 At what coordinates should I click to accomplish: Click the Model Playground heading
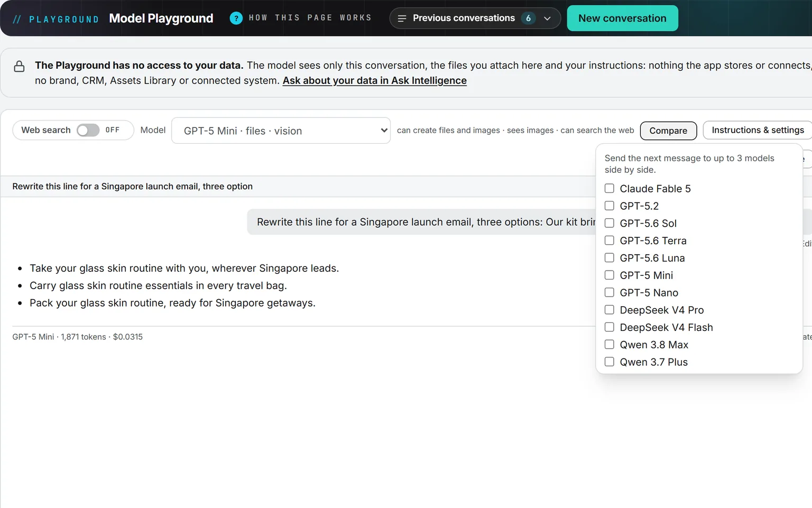pos(161,19)
